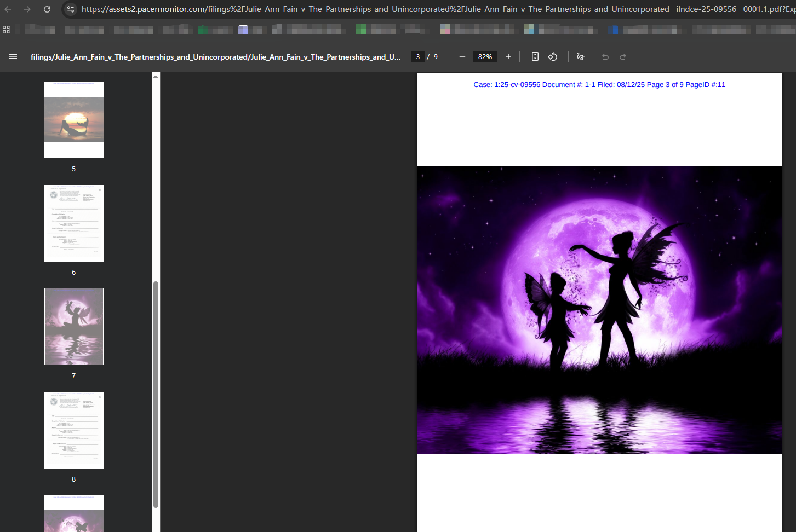Click the redo arrow in PDF toolbar
The height and width of the screenshot is (532, 796).
[x=623, y=57]
